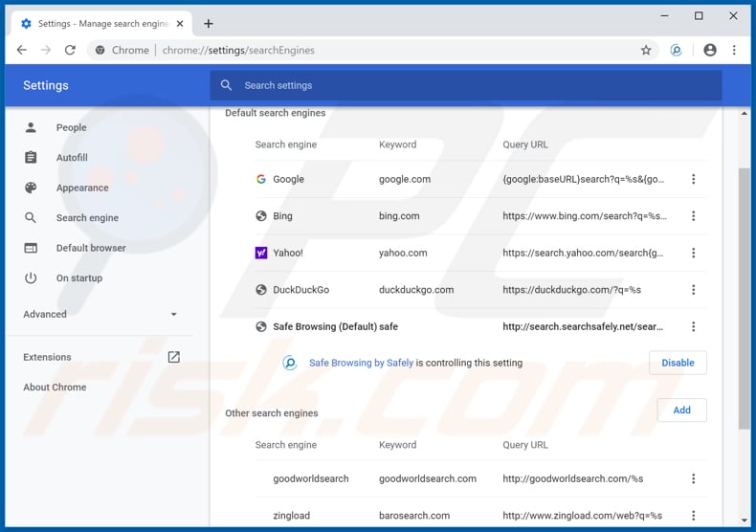Viewport: 756px width, 532px height.
Task: Add a new search engine
Action: click(x=681, y=410)
